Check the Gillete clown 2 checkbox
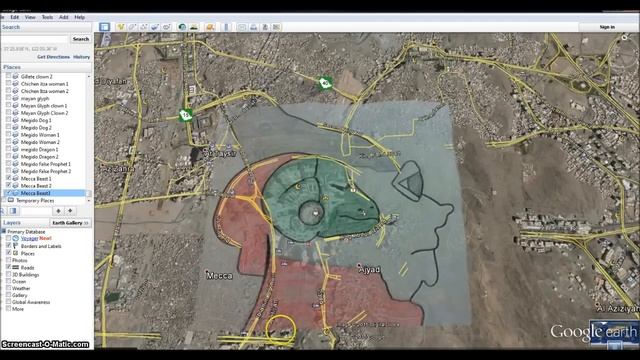Image resolution: width=640 pixels, height=360 pixels. click(8, 76)
